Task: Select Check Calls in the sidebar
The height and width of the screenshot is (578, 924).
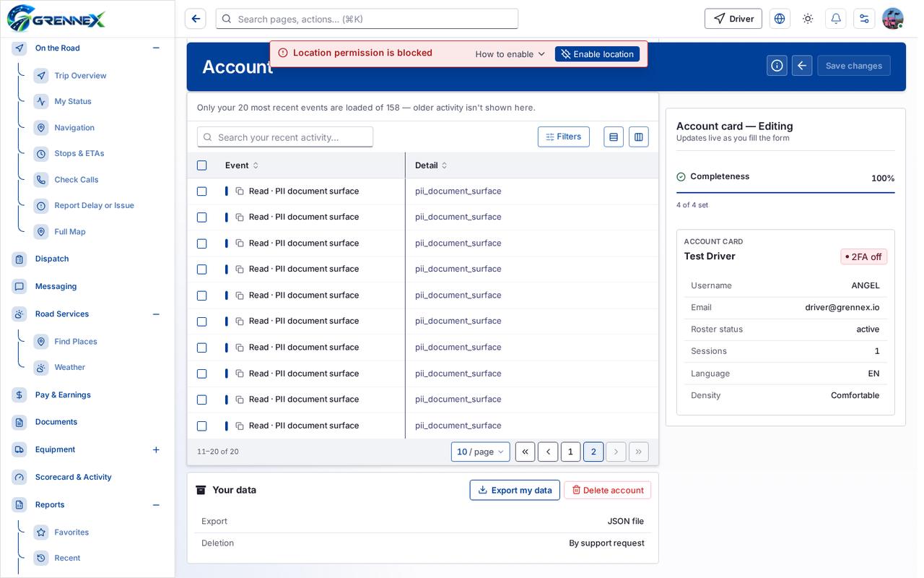Action: point(77,179)
